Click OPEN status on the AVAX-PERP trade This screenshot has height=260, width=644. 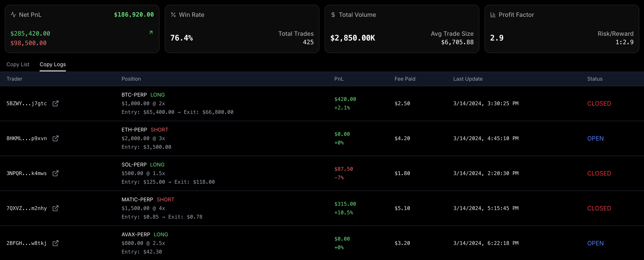(x=595, y=243)
